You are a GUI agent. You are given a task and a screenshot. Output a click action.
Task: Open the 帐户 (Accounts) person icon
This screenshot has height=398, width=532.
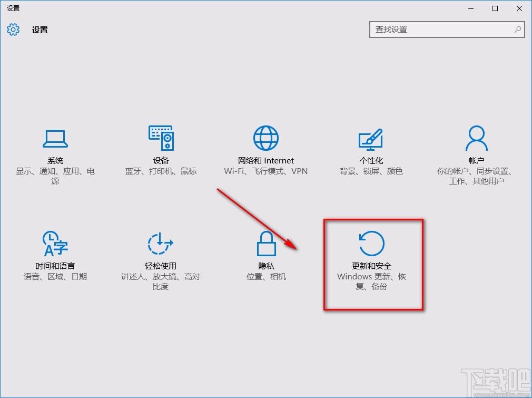[476, 137]
